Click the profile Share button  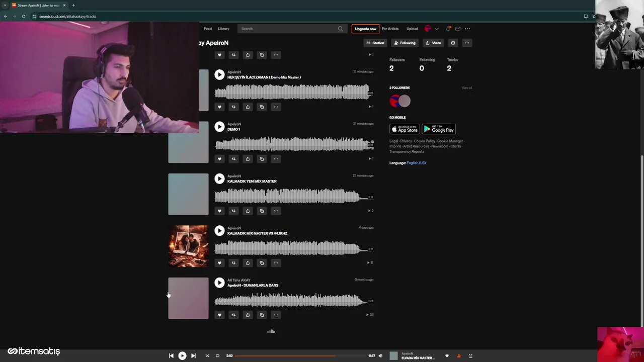pyautogui.click(x=433, y=43)
